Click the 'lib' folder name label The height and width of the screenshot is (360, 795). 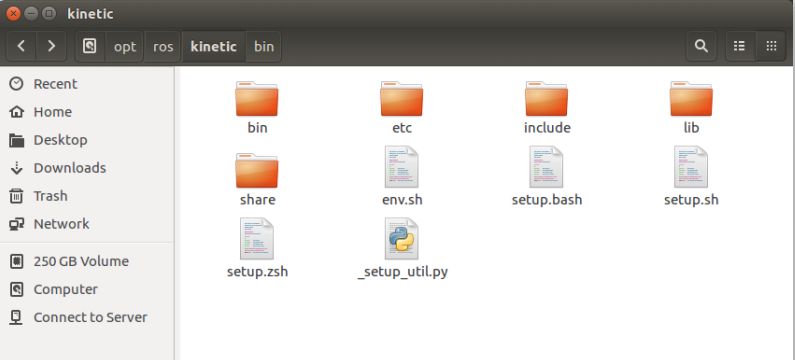pos(692,128)
